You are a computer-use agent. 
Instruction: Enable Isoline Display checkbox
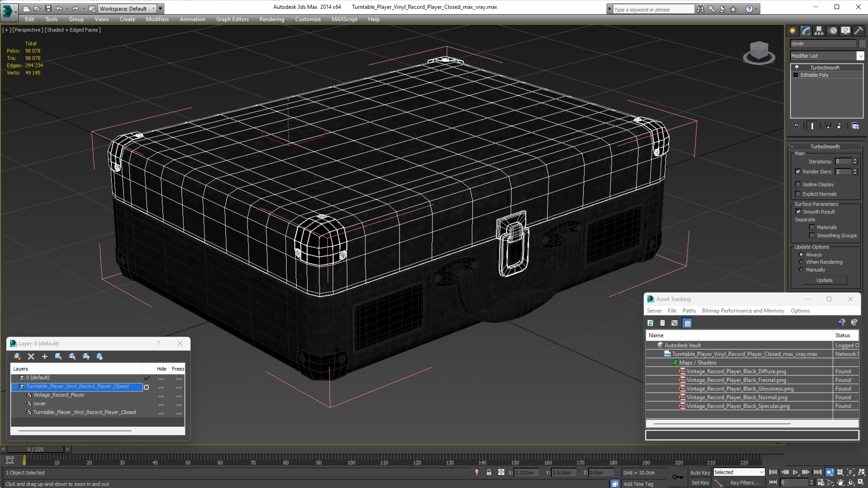(798, 184)
